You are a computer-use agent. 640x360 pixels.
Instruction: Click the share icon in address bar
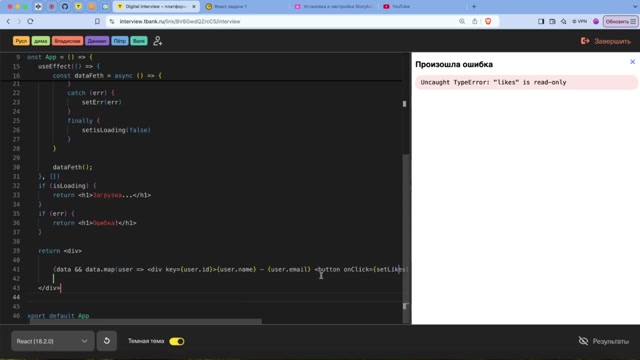pyautogui.click(x=474, y=21)
